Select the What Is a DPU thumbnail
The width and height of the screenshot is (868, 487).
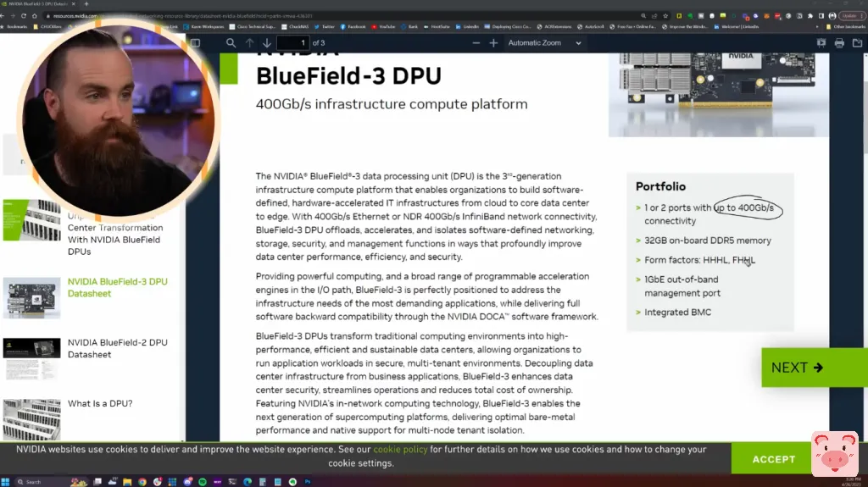pos(32,419)
